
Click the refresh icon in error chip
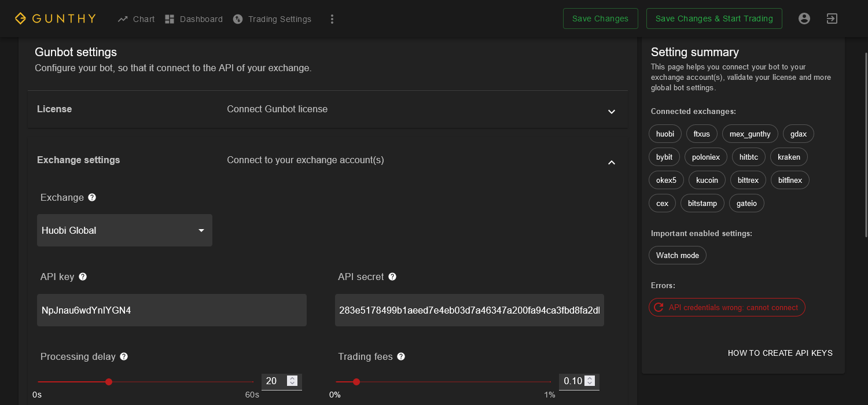(659, 307)
